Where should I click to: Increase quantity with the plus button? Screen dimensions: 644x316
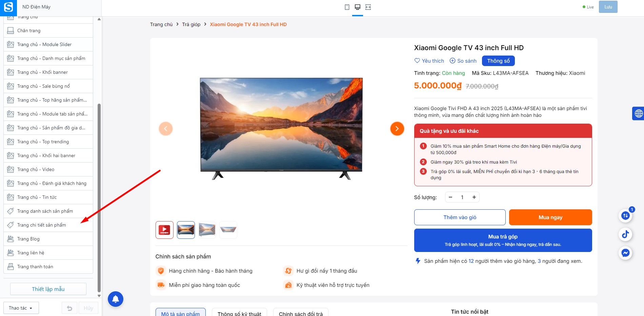point(474,197)
